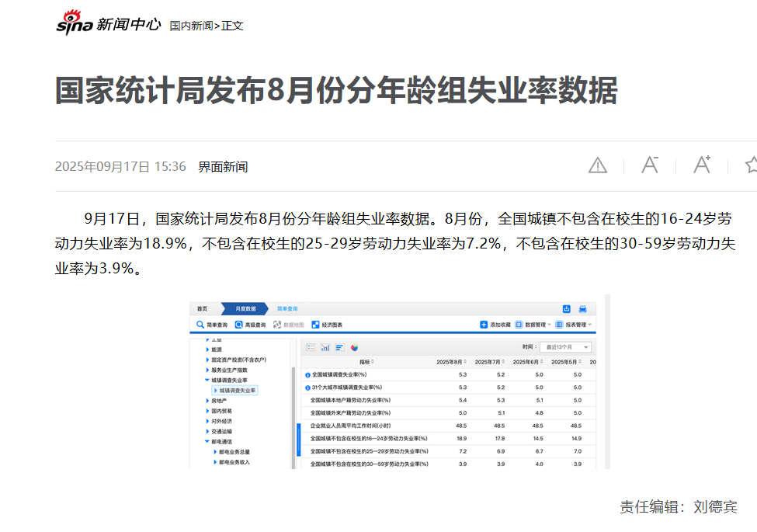In article image, open 最近13个月 time dropdown

566,347
